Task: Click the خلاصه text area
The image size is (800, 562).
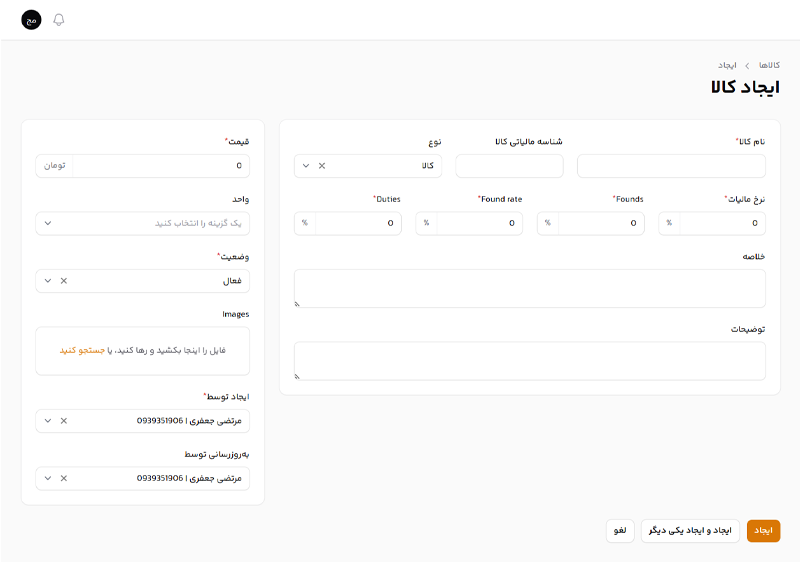Action: (529, 288)
